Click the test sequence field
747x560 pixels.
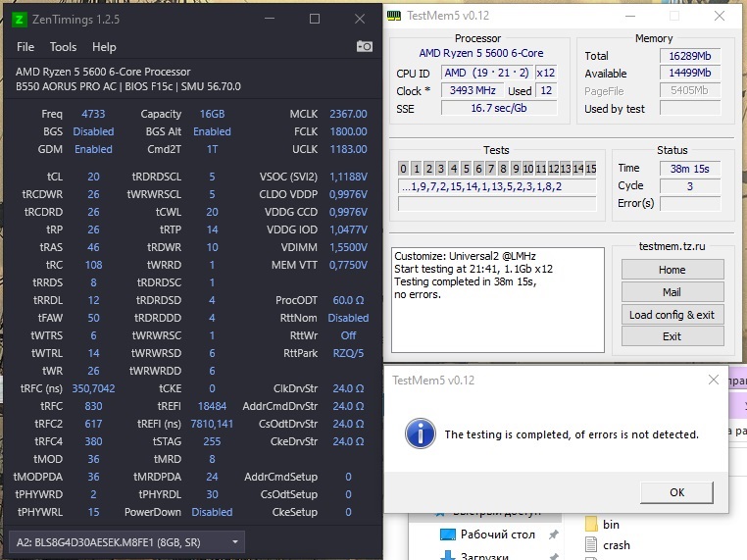(497, 186)
